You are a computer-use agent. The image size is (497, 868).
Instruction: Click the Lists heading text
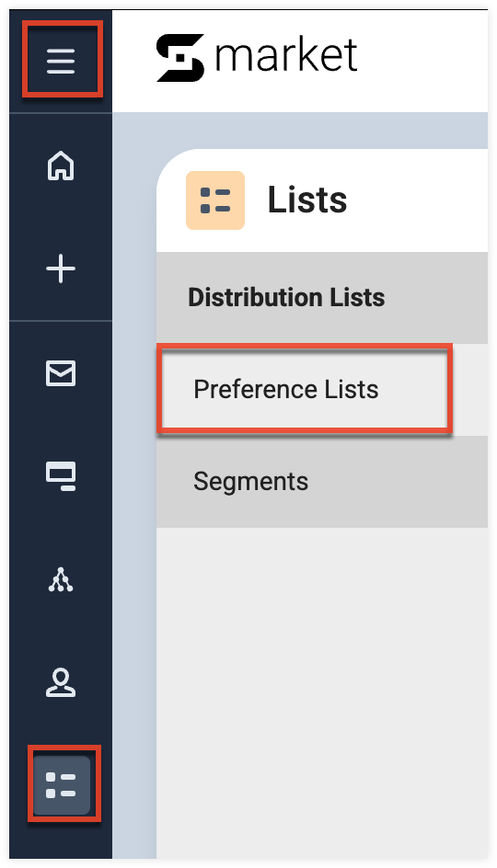pyautogui.click(x=307, y=200)
